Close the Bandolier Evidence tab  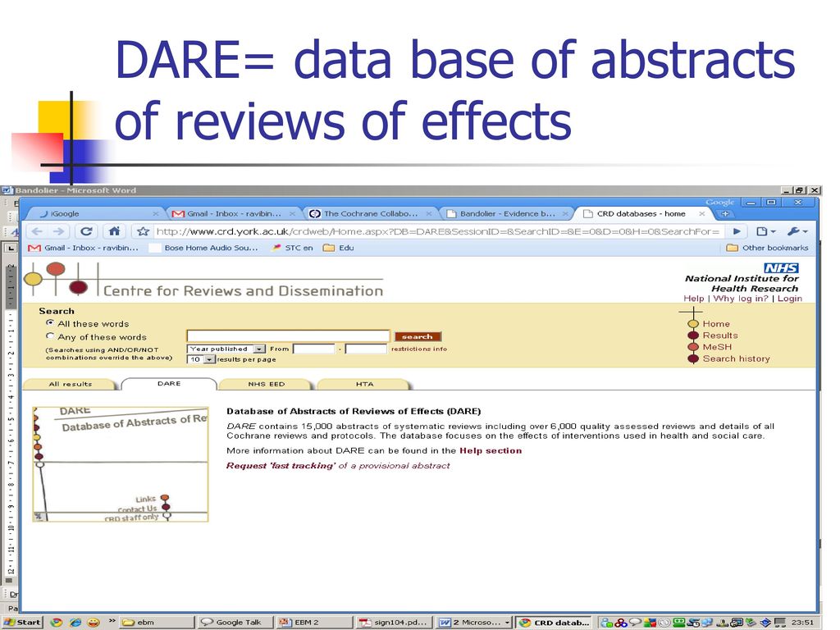pos(564,214)
